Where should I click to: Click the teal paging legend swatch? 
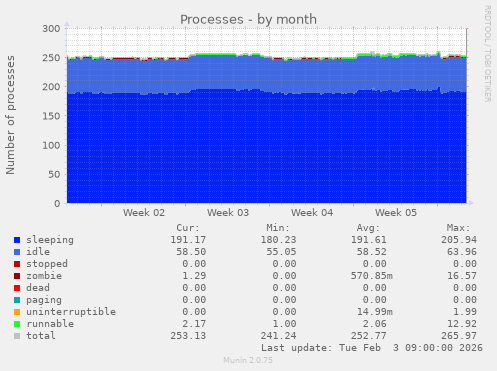[17, 300]
